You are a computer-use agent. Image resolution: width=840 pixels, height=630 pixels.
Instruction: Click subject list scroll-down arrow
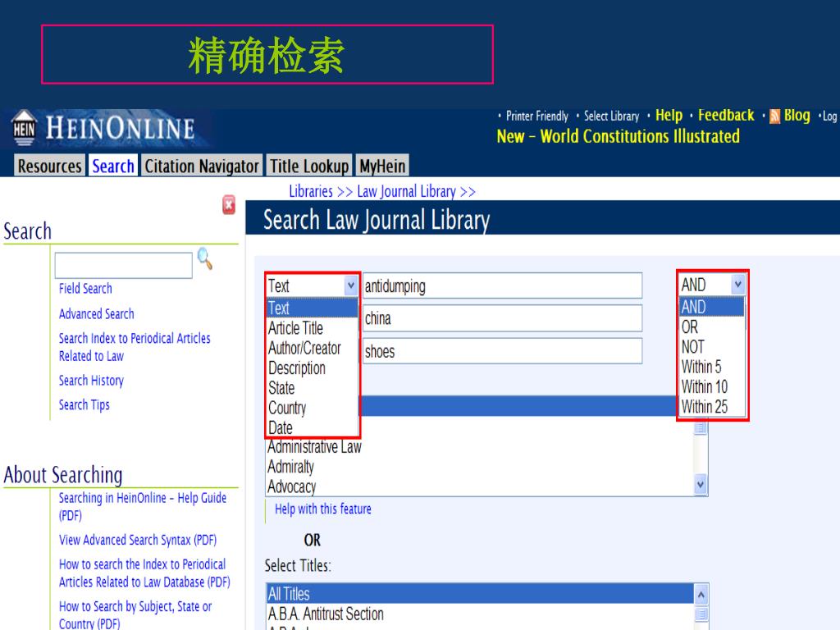701,485
